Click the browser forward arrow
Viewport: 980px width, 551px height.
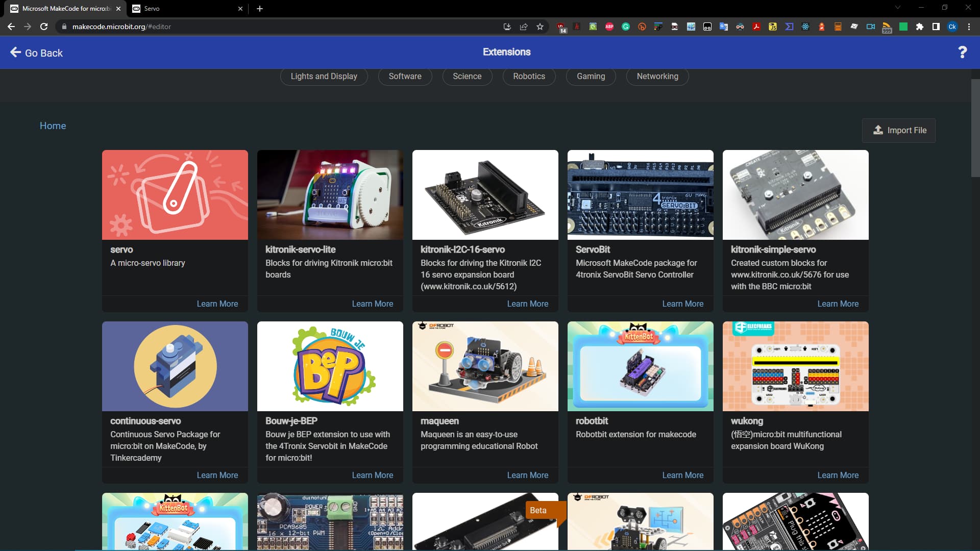(28, 27)
